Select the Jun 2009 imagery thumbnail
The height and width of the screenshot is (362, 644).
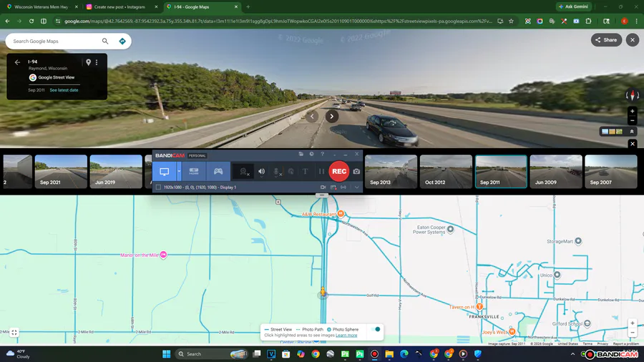pyautogui.click(x=556, y=172)
